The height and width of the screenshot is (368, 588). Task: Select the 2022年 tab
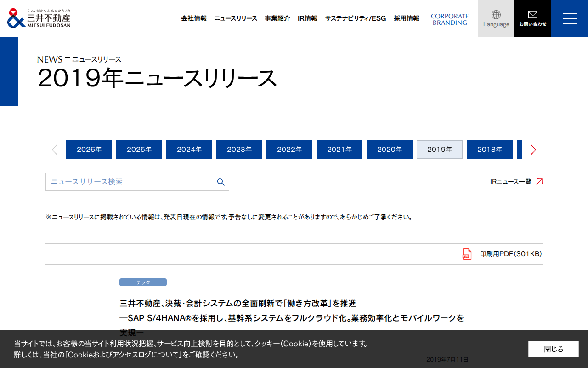click(x=289, y=149)
